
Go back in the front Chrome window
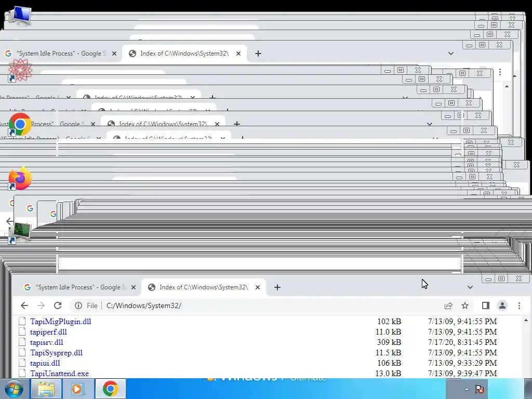pos(24,305)
